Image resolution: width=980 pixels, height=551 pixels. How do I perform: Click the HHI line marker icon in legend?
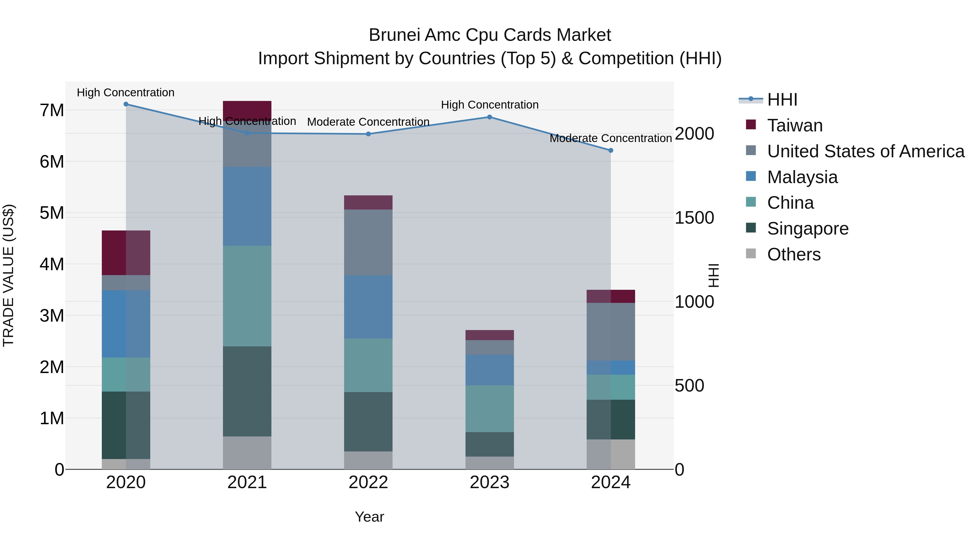[751, 99]
